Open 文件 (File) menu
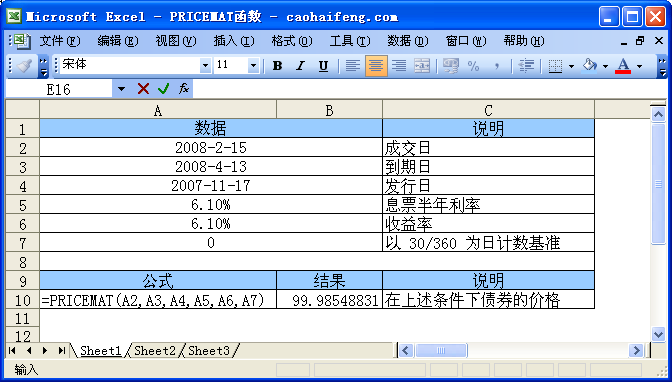This screenshot has width=672, height=382. click(x=60, y=41)
